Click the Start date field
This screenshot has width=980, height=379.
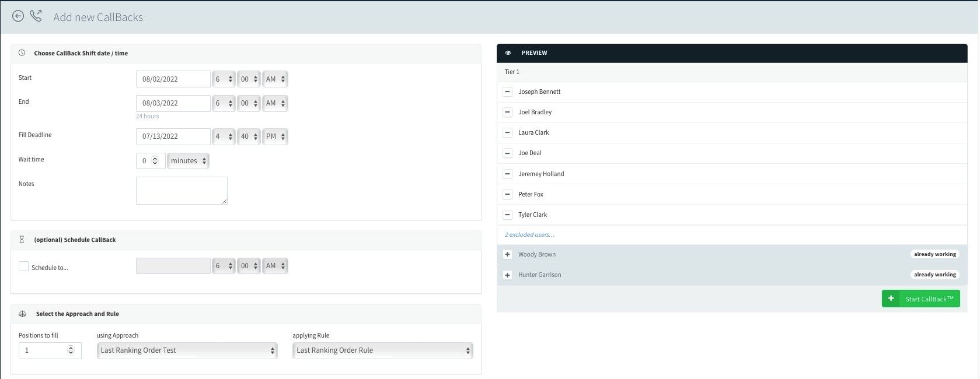pyautogui.click(x=173, y=79)
